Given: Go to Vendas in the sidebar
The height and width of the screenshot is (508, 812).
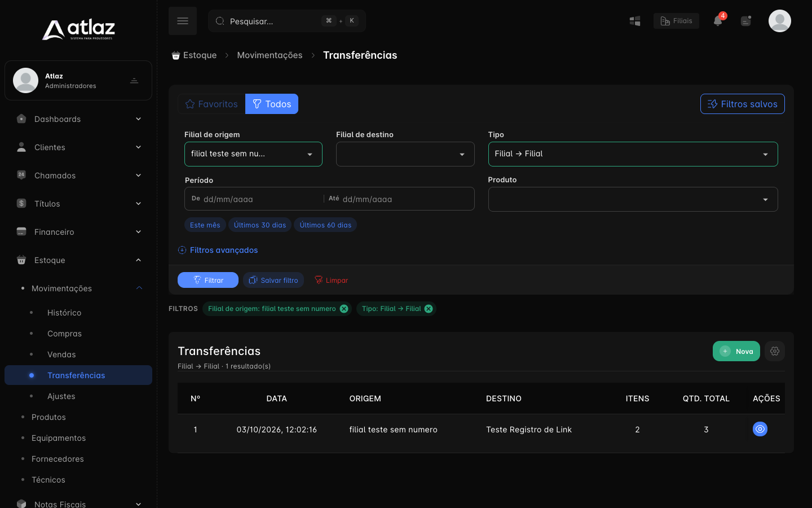Looking at the screenshot, I should pos(61,354).
